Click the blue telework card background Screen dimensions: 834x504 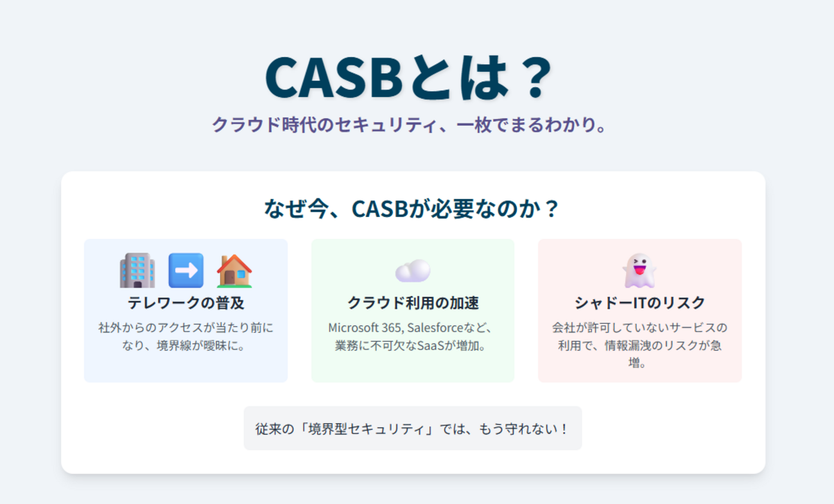186,311
